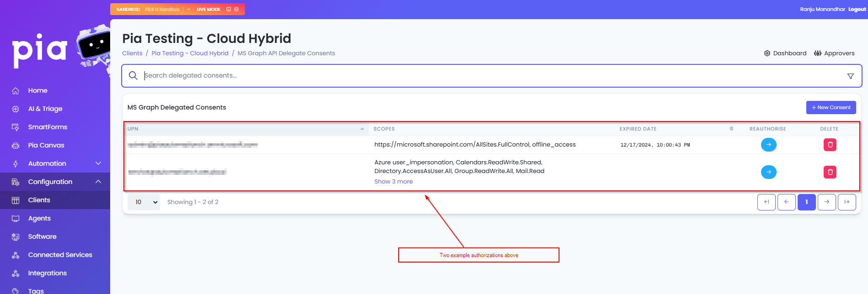Sort by the UPN column arrow
The image size is (868, 294).
(x=362, y=129)
